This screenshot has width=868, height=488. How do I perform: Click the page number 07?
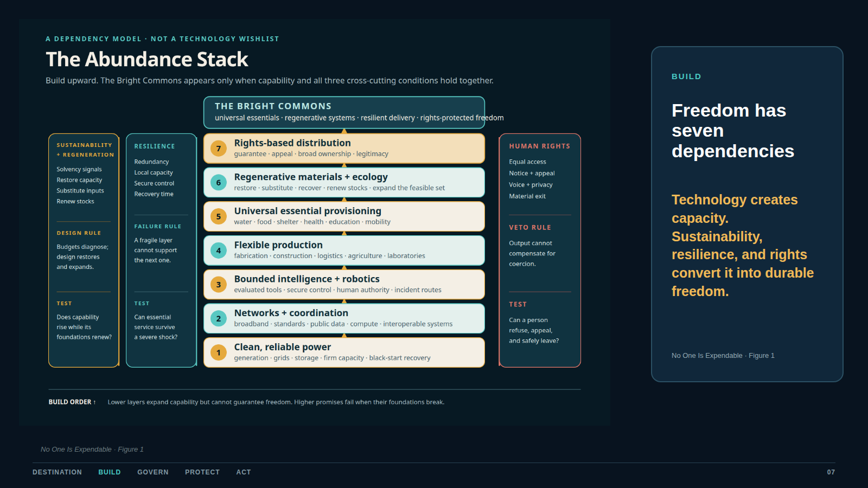(831, 472)
